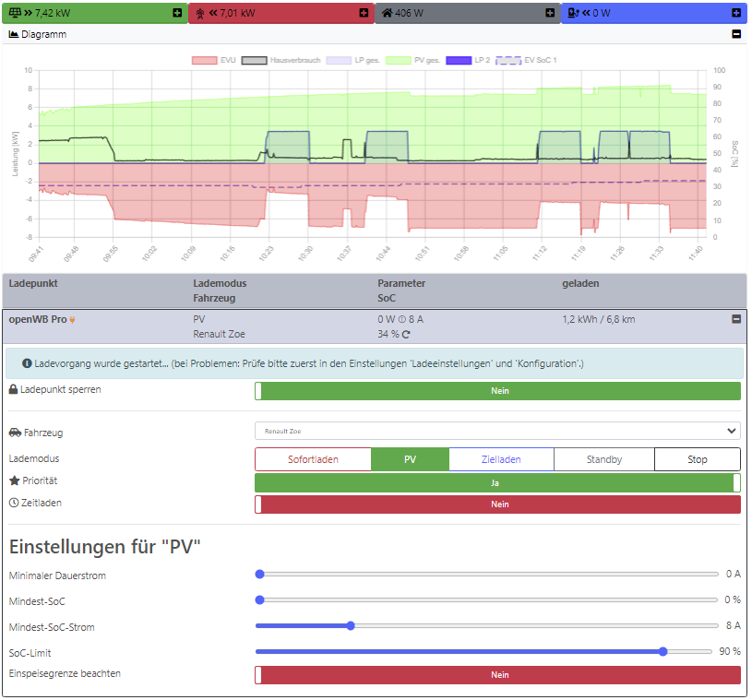Adjust the Mindest-SoC slider
Image resolution: width=752 pixels, height=700 pixels.
tap(487, 599)
